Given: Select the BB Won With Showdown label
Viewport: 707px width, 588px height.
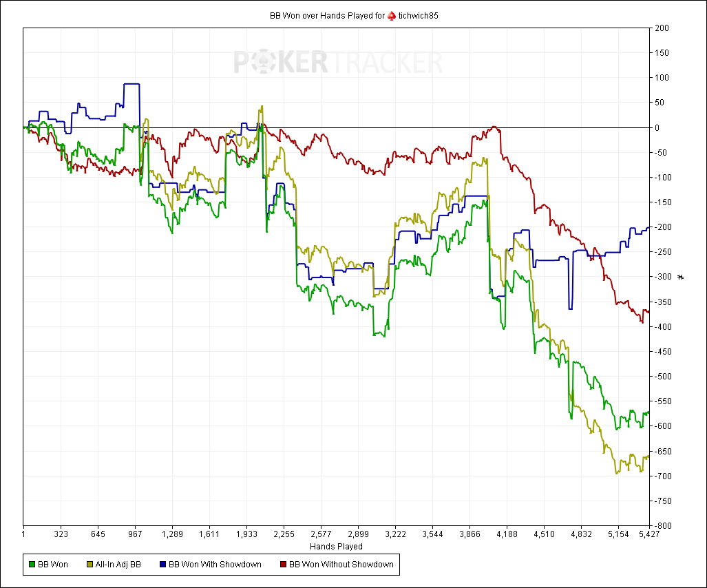Looking at the screenshot, I should coord(215,565).
